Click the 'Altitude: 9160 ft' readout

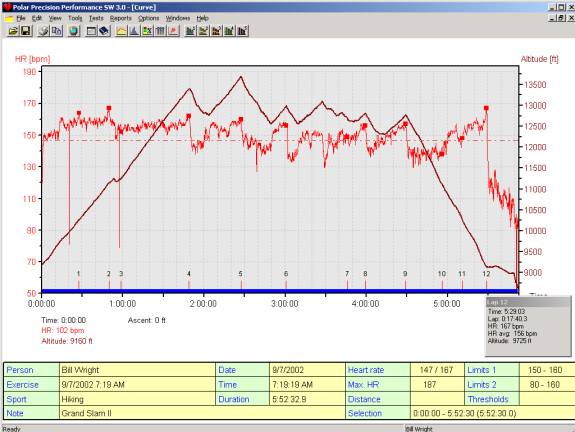click(67, 341)
